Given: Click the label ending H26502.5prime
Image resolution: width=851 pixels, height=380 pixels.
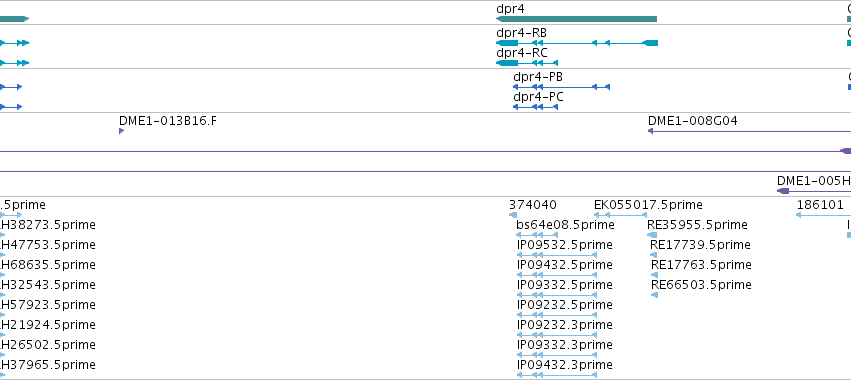Looking at the screenshot, I should tap(48, 345).
